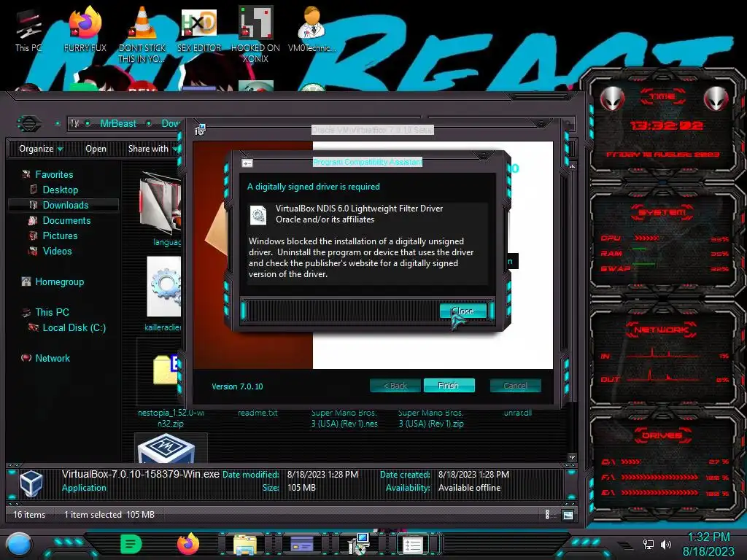Select Favorites in Explorer navigation pane

(54, 174)
